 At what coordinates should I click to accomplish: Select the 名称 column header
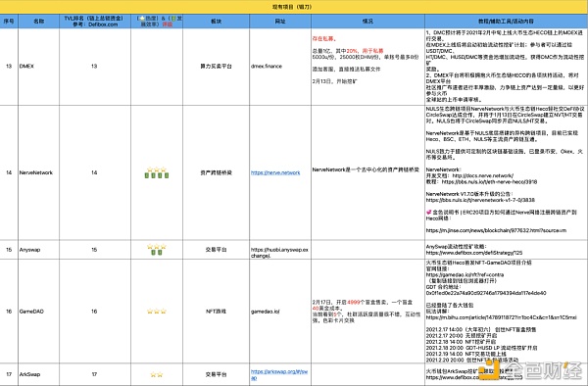tap(38, 21)
